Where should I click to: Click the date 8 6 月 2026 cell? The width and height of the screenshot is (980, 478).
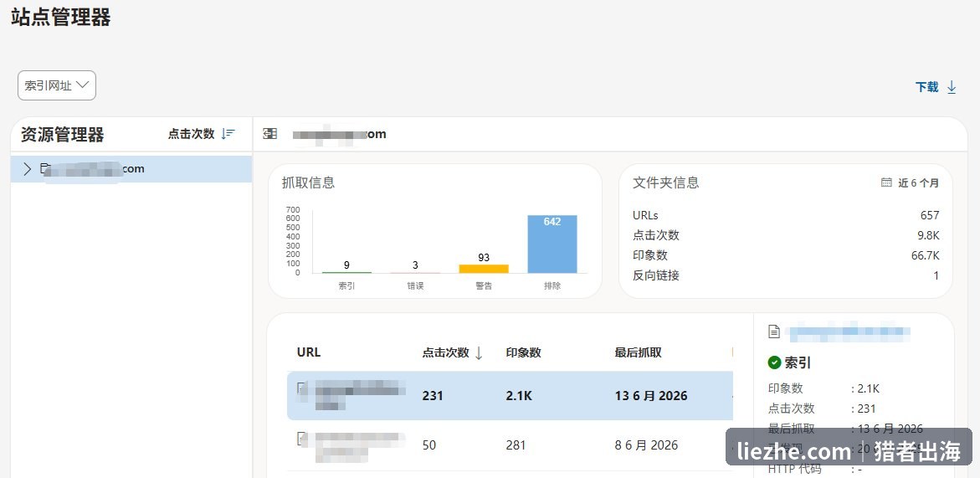(x=646, y=445)
